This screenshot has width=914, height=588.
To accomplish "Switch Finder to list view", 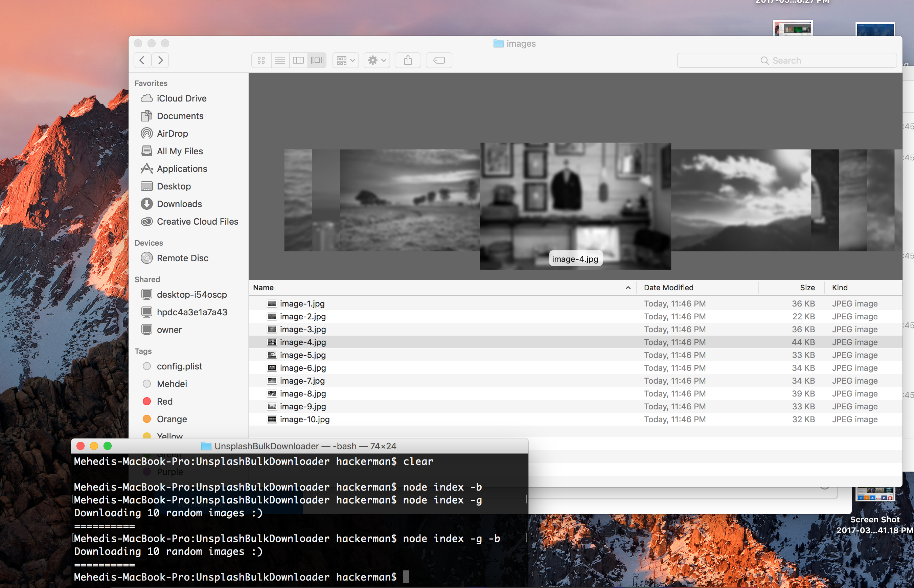I will 280,60.
